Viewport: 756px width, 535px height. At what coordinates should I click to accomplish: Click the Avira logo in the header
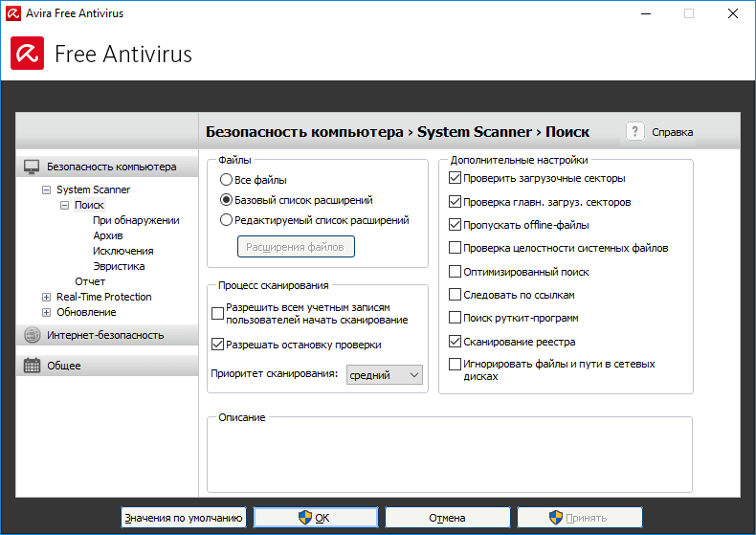tap(27, 53)
